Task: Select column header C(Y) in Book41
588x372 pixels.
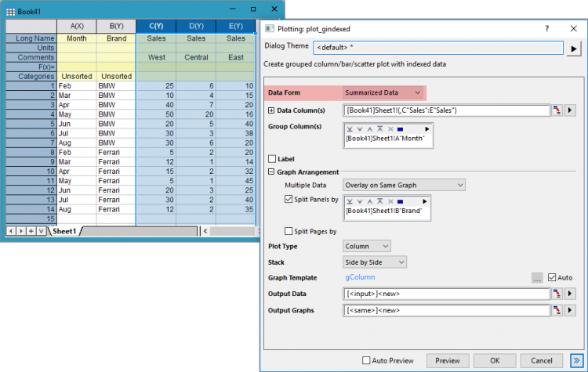Action: (156, 26)
